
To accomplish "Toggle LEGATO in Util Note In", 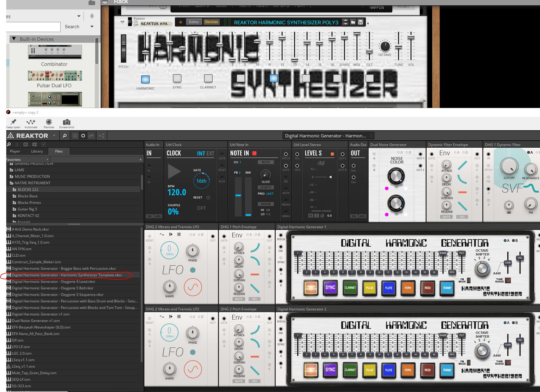I will 266,188.
